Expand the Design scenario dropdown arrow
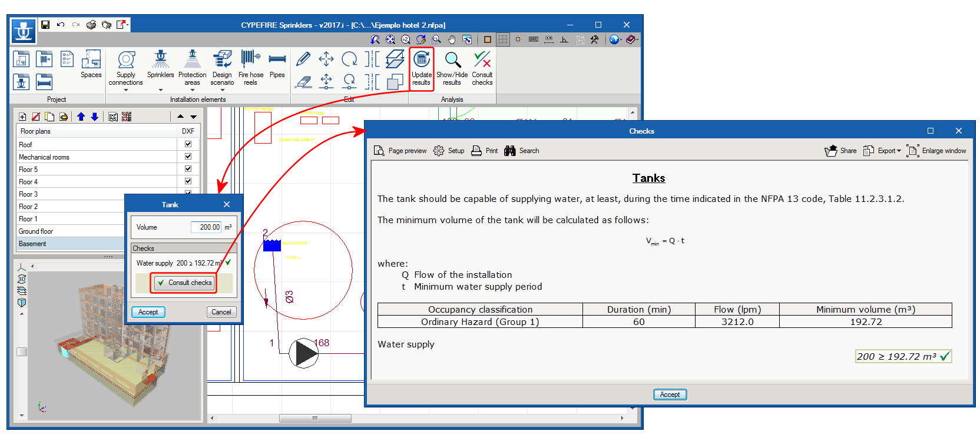 [222, 90]
